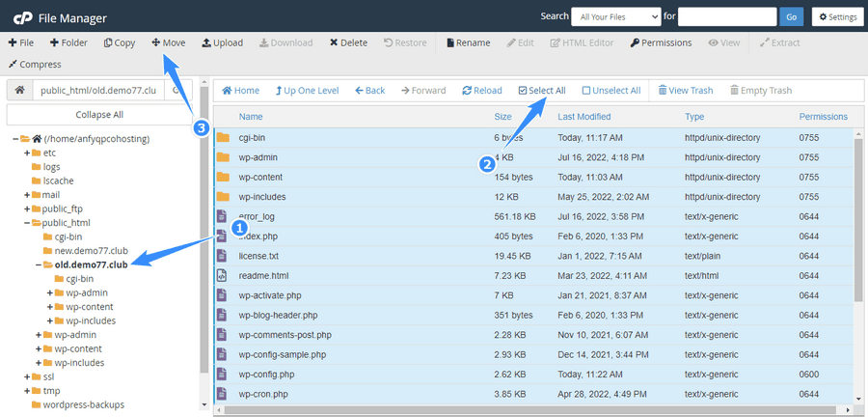Viewport: 868px width, 417px height.
Task: Select the wp-blog-header.php file name
Action: coord(278,315)
